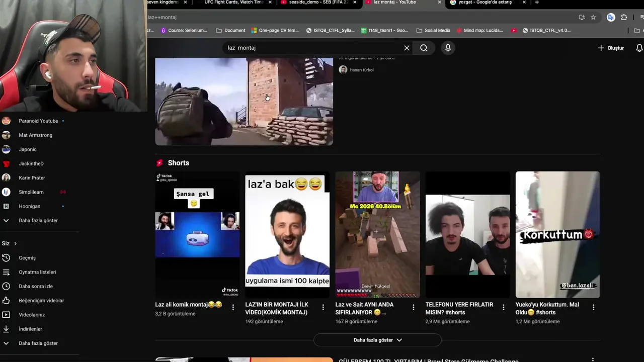Open the Laz ali komik montaj short
This screenshot has height=362, width=644.
pos(197,234)
